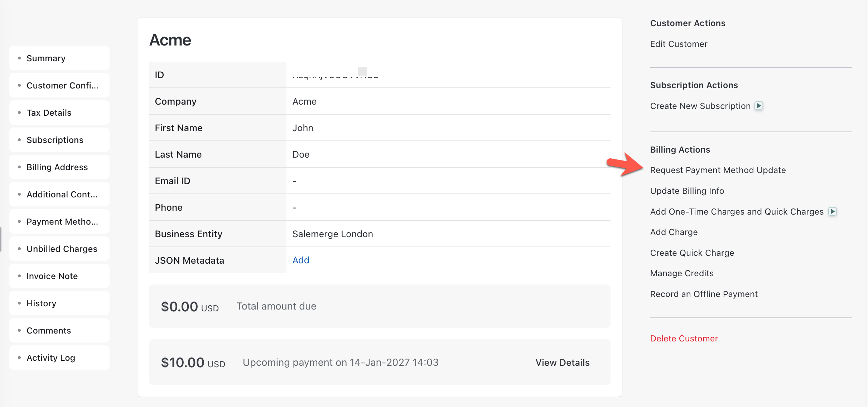Click play icon next to Create New Subscription
Screen dimensions: 868x407
click(759, 106)
